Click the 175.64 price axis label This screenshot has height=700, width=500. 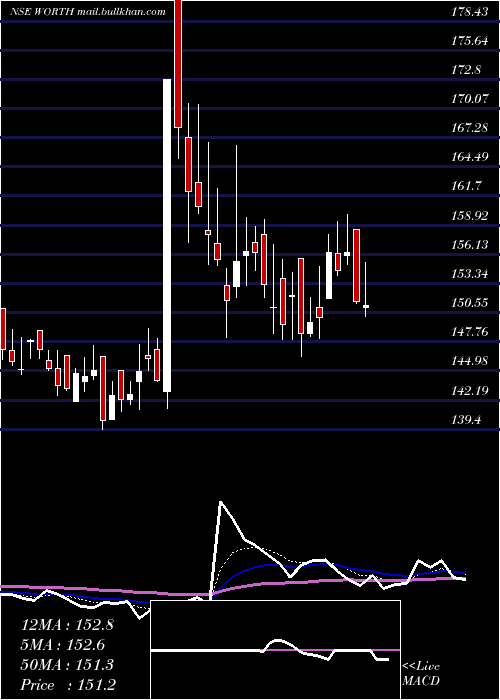pos(469,41)
